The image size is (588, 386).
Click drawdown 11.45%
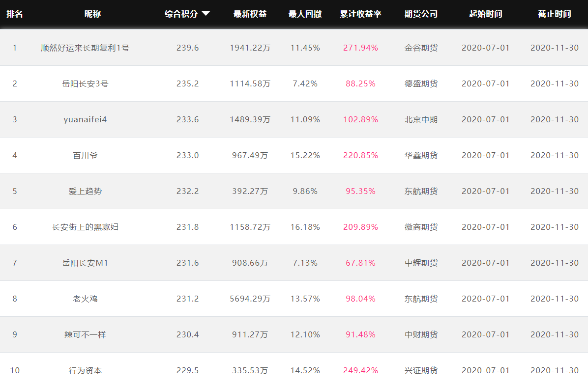(305, 48)
